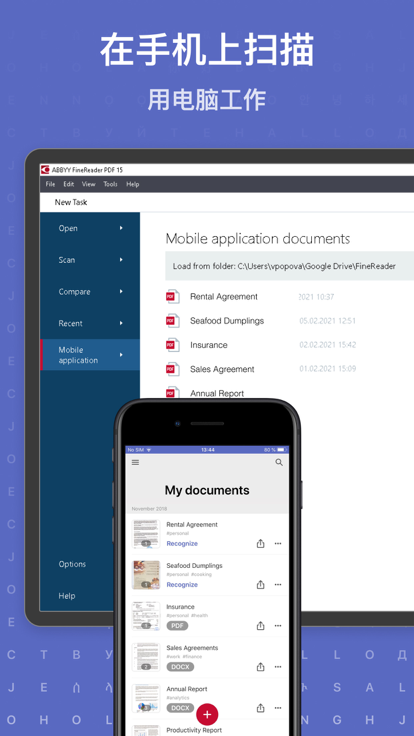Expand the Recent submenu arrow
This screenshot has width=414, height=736.
tap(121, 323)
